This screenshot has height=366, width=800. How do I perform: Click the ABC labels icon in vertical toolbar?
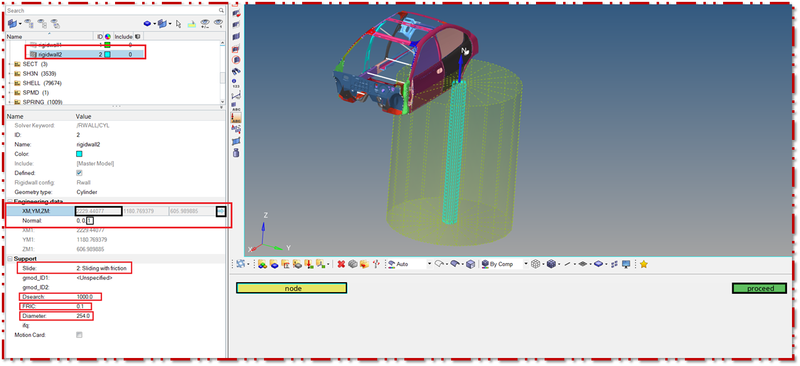236,106
